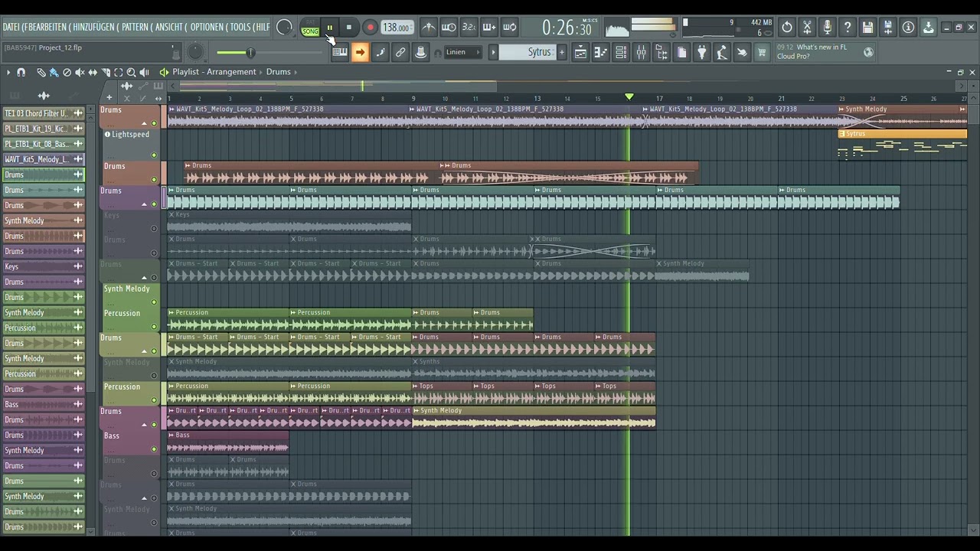Open the Mixer icon
This screenshot has height=551, width=980.
[642, 52]
